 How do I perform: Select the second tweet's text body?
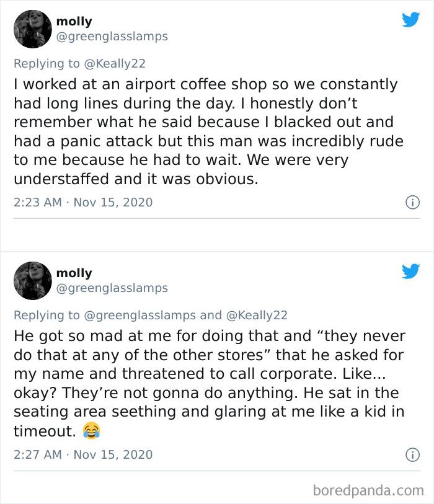point(205,378)
